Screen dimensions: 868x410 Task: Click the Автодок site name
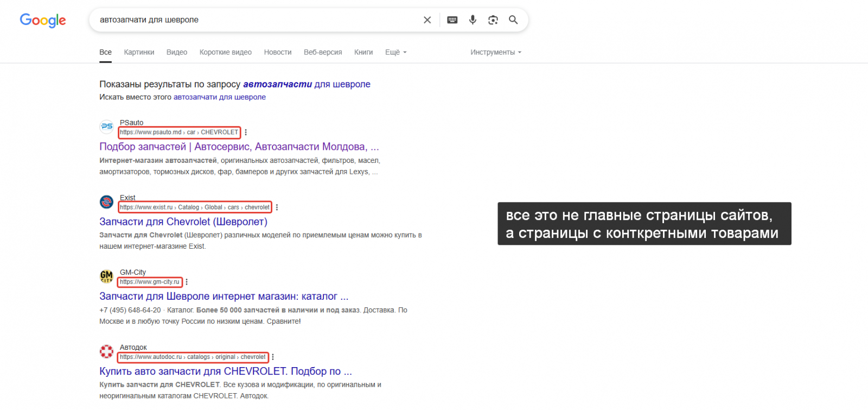click(x=133, y=348)
